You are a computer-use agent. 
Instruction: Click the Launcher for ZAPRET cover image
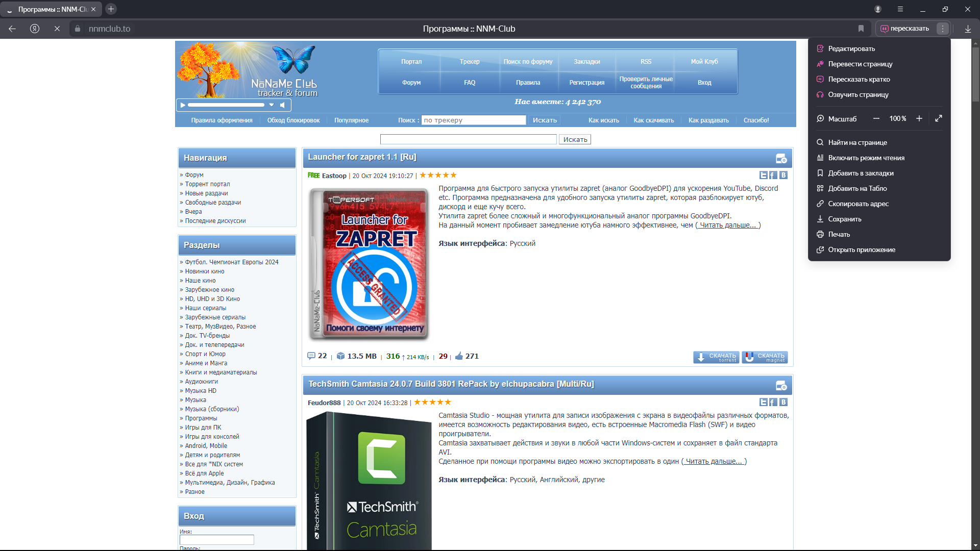pos(369,264)
